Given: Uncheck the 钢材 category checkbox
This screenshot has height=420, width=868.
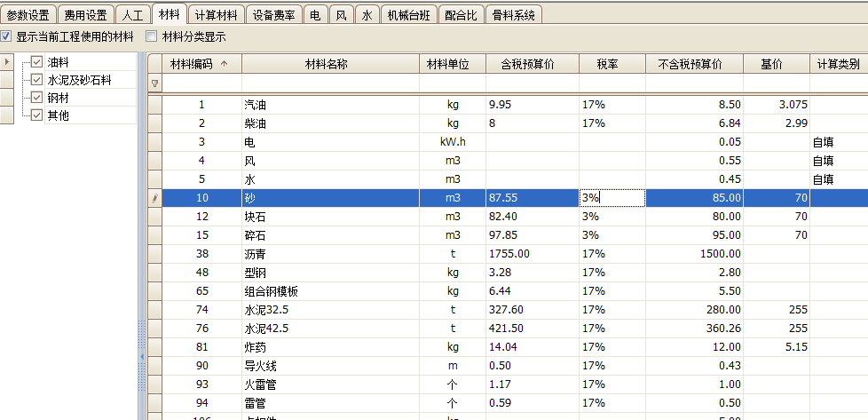Looking at the screenshot, I should 36,98.
